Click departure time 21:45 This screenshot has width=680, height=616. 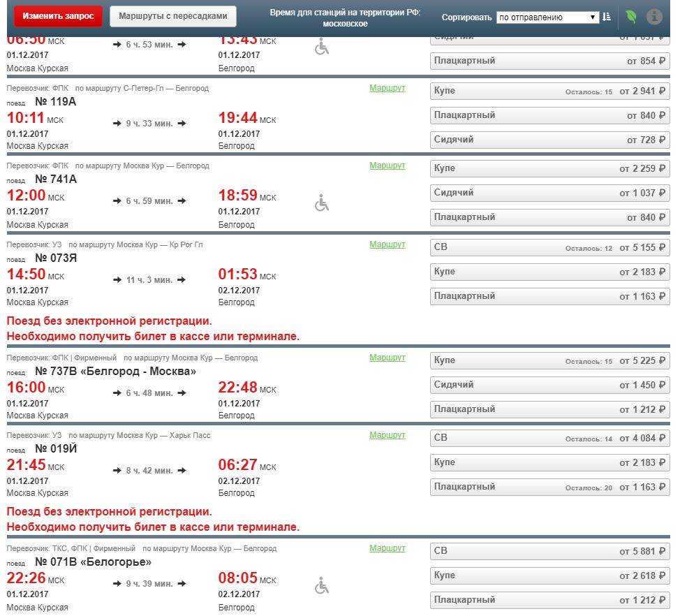click(x=26, y=465)
